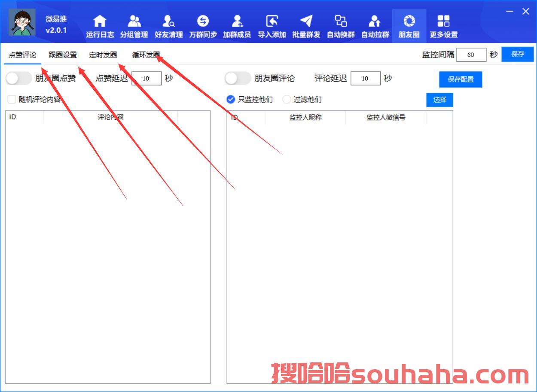Image resolution: width=537 pixels, height=392 pixels.
Task: Select the 过滤他们 radio option
Action: pos(287,100)
